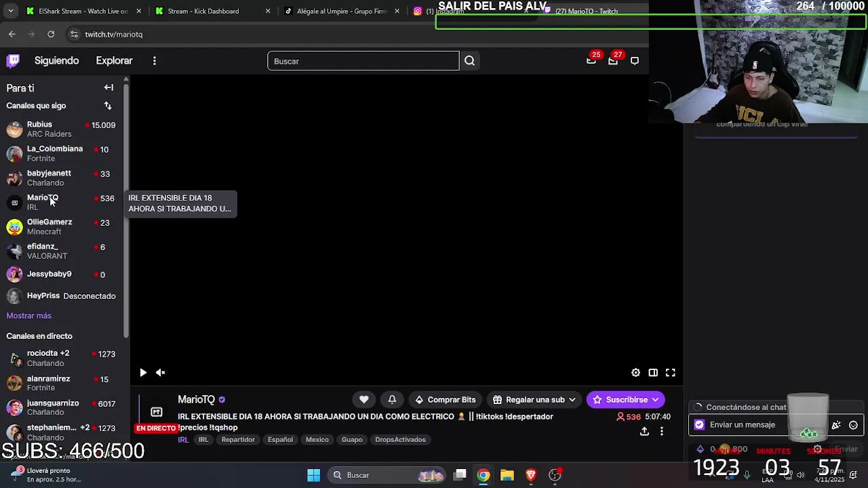Toggle theatre mode on the player
This screenshot has width=868, height=488.
653,373
